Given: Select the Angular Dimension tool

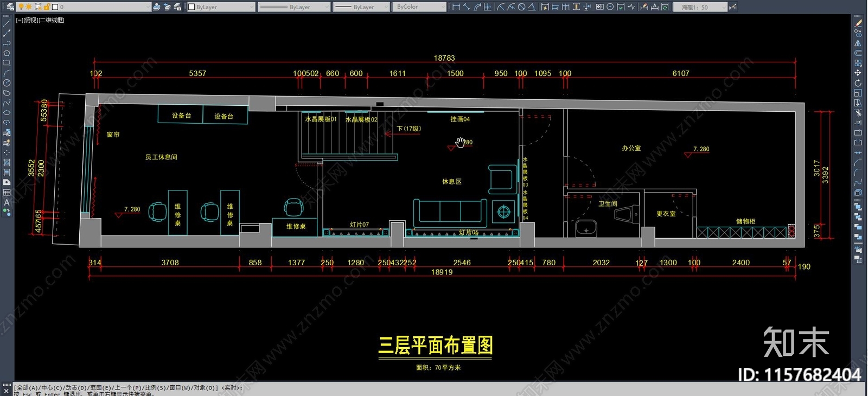Looking at the screenshot, I should 532,7.
